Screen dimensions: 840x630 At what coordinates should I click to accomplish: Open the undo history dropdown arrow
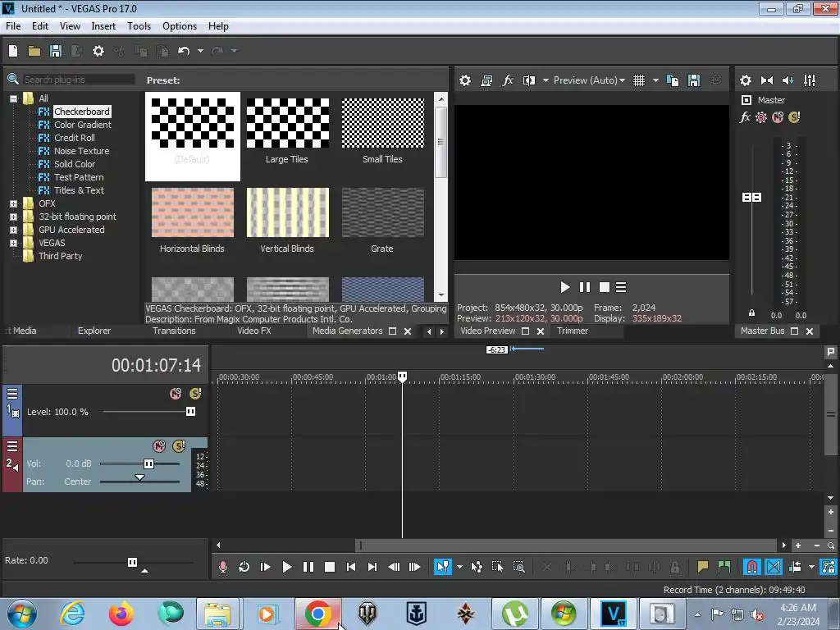click(200, 51)
